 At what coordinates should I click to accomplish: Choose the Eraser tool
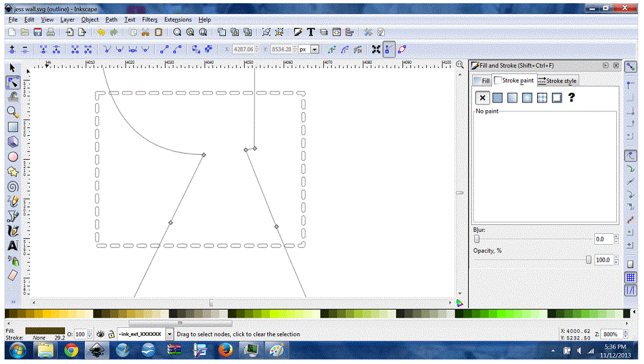tap(12, 275)
